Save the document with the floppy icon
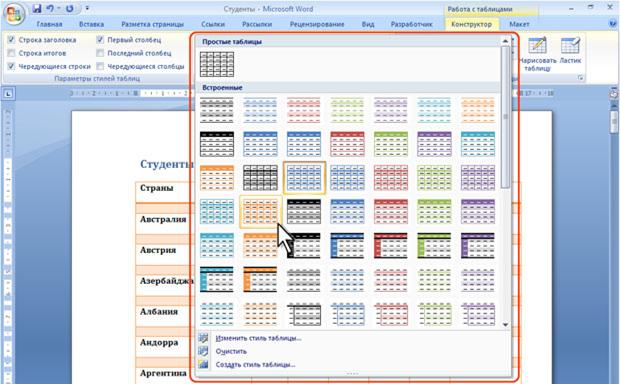 coord(37,8)
